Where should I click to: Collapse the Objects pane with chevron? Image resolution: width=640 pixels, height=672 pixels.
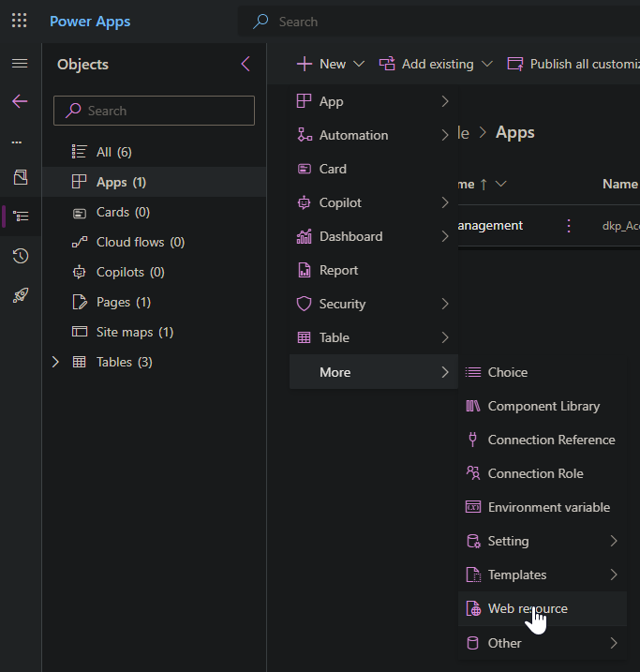pos(246,64)
